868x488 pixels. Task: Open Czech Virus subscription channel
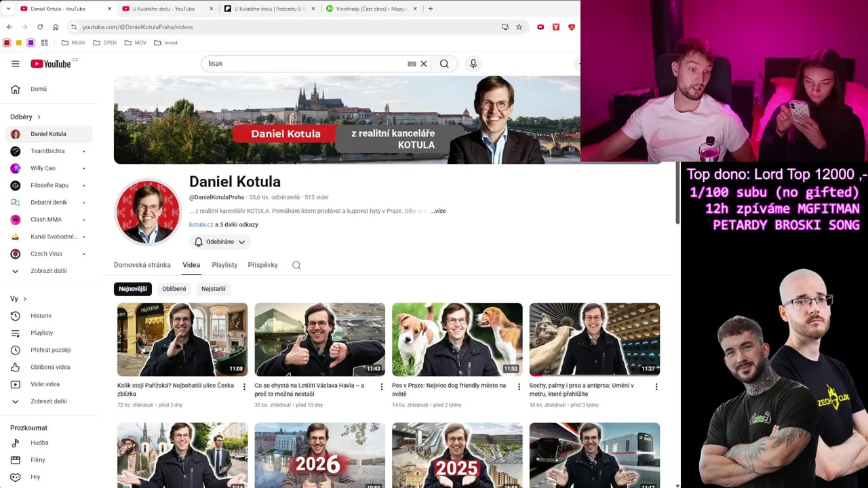pyautogui.click(x=49, y=253)
